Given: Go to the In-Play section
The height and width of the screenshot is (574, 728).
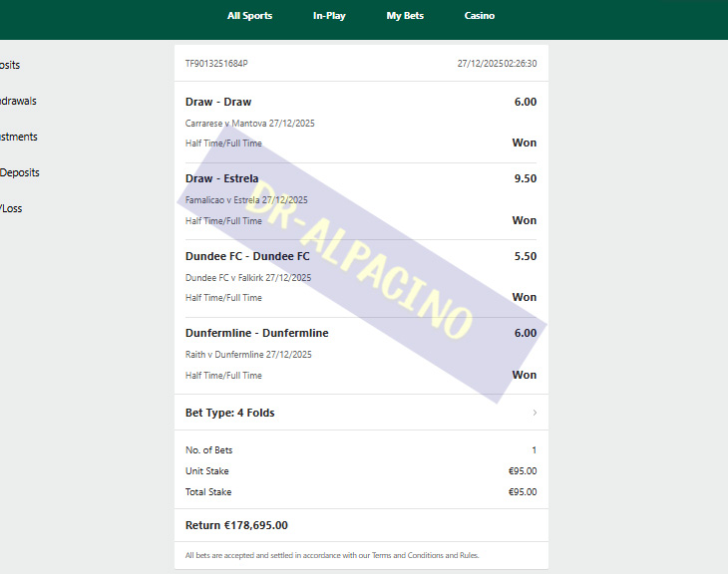Looking at the screenshot, I should [x=329, y=16].
